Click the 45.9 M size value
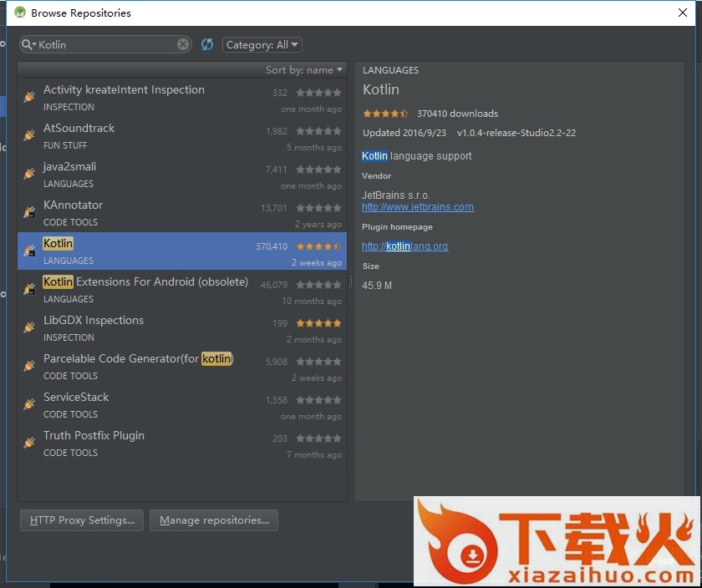The image size is (702, 588). [377, 286]
